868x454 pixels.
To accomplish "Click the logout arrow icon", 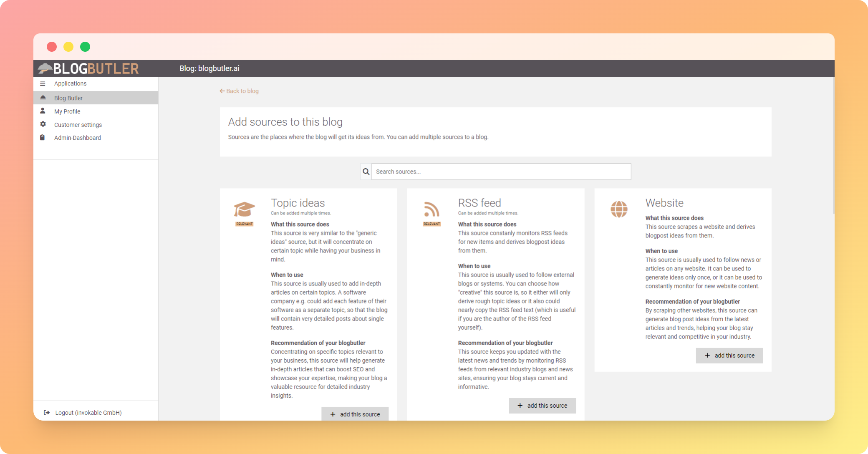I will point(47,413).
